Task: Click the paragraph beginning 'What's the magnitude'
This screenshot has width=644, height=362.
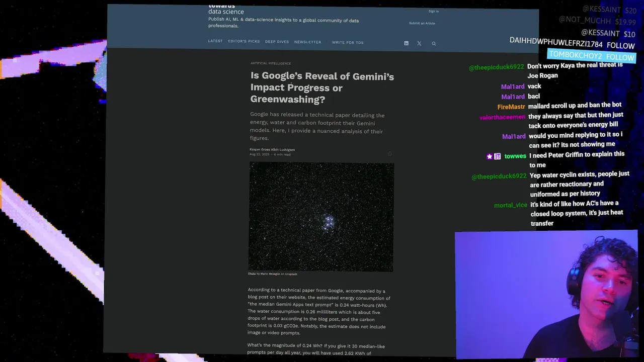Action: (x=316, y=349)
